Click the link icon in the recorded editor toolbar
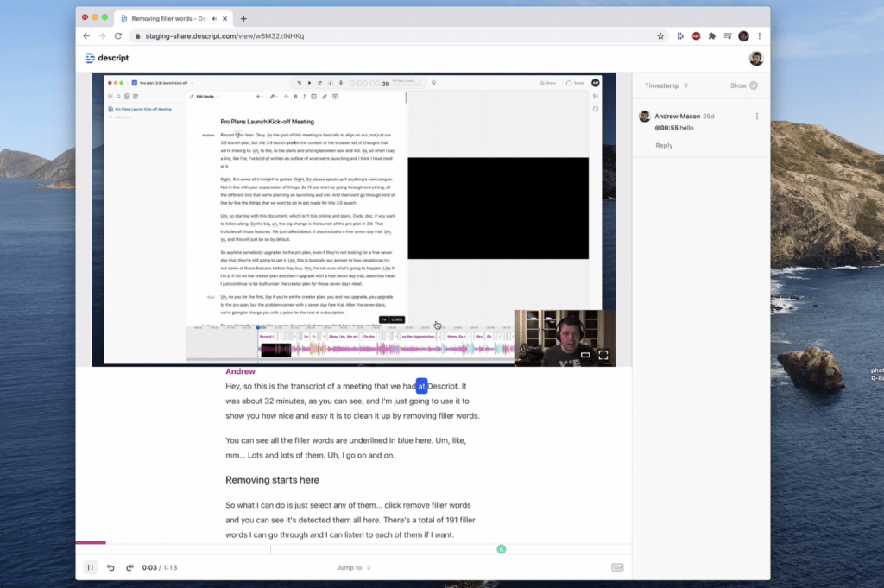The width and height of the screenshot is (884, 588). click(x=325, y=97)
